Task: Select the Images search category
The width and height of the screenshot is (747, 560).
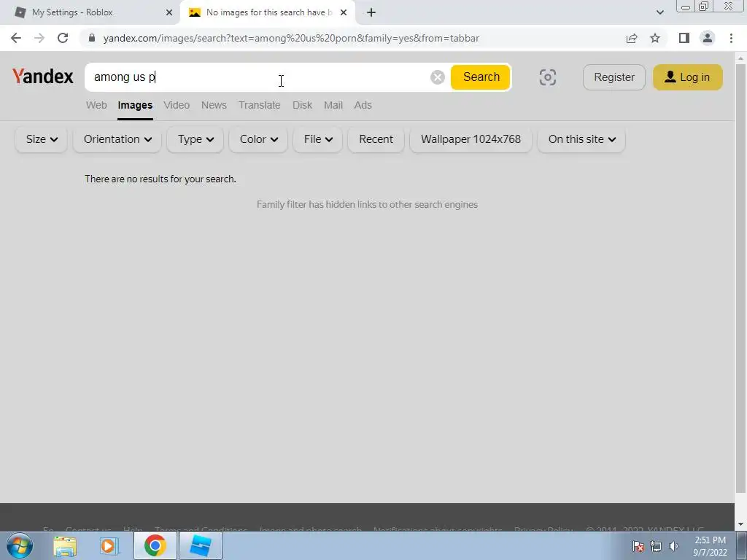Action: [x=135, y=105]
